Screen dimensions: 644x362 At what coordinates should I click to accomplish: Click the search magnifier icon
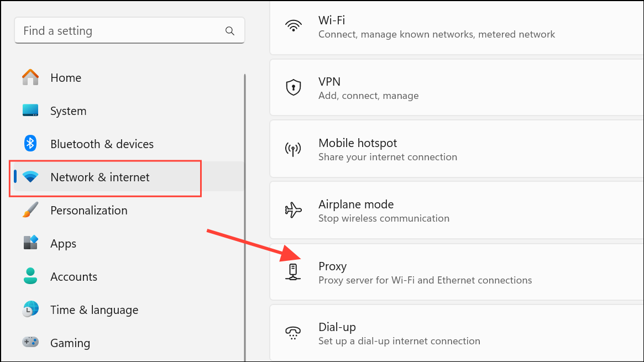[x=230, y=30]
